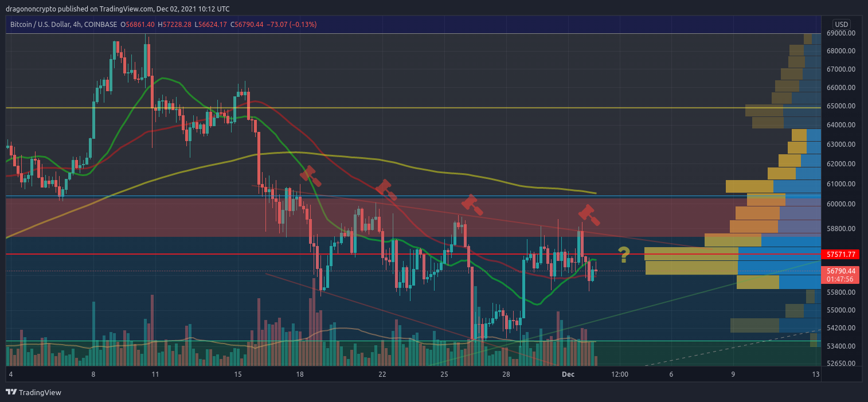The height and width of the screenshot is (402, 868).
Task: Click the dragononcrypto published attribution text
Action: [x=118, y=9]
